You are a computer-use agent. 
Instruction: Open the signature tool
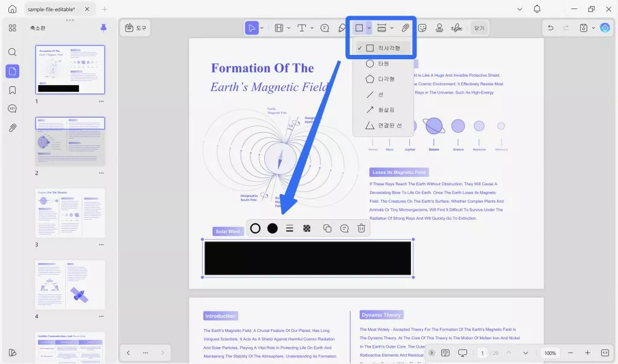(x=456, y=28)
